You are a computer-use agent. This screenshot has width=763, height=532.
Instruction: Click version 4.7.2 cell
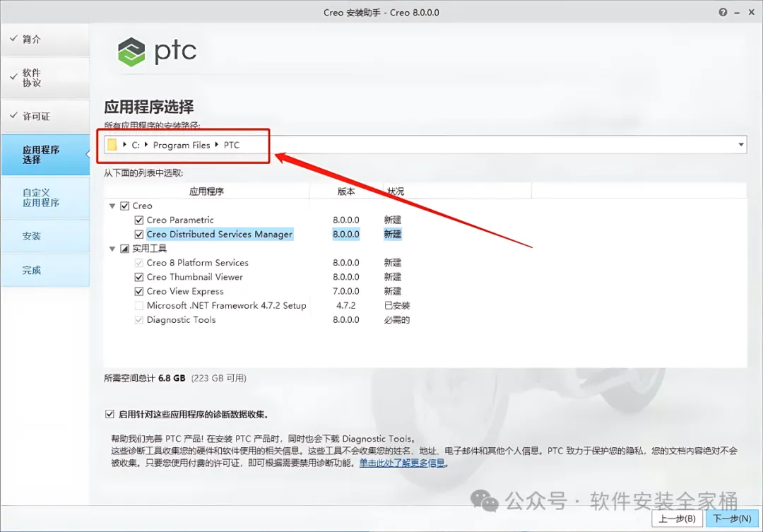[x=346, y=306]
